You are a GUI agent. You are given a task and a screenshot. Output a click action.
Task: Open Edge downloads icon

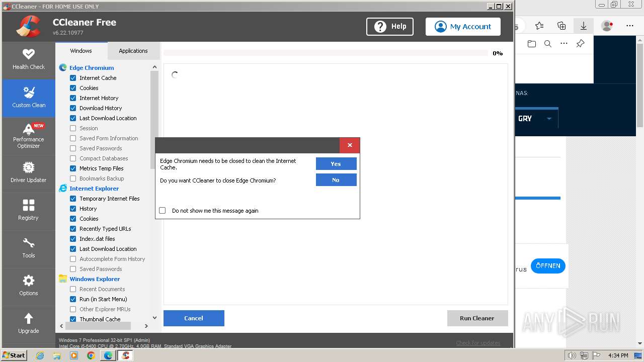tap(584, 26)
